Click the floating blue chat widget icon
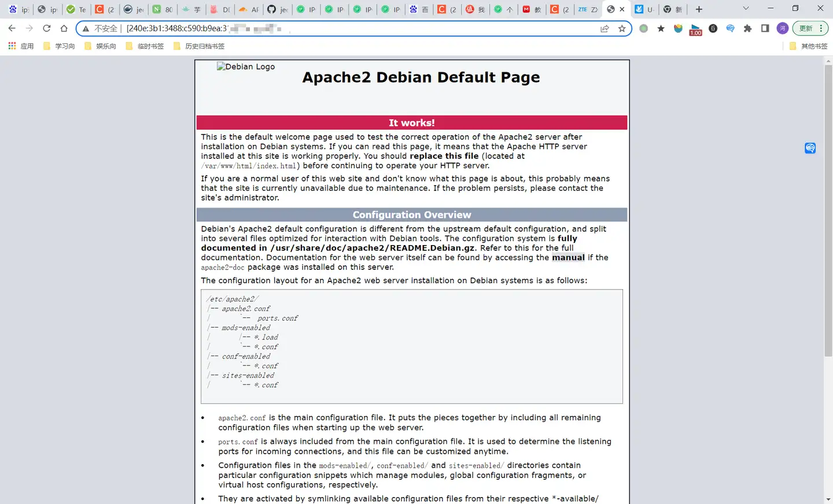This screenshot has height=504, width=833. pos(810,148)
